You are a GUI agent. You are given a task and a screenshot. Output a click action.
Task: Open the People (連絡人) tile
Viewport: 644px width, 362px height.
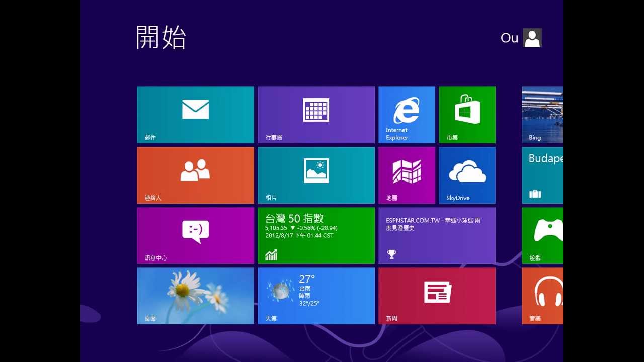195,175
